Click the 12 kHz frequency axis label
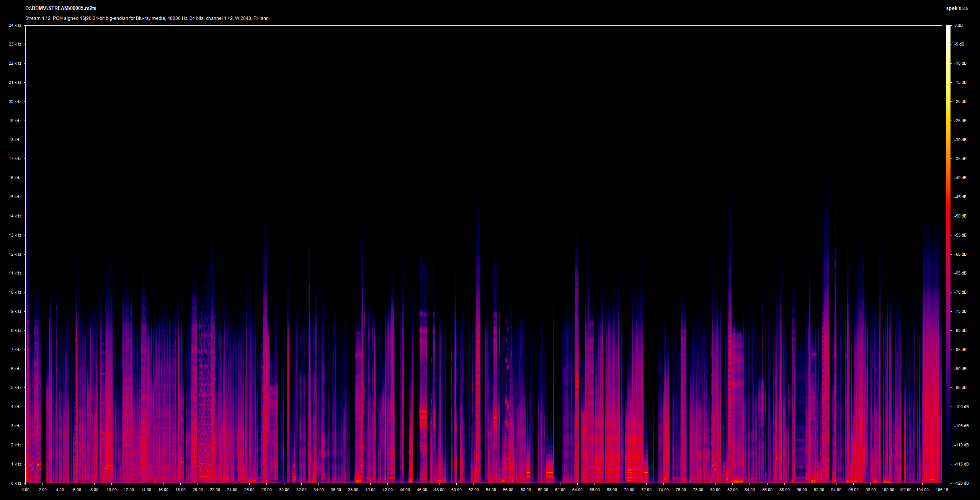This screenshot has height=500, width=980. click(15, 254)
